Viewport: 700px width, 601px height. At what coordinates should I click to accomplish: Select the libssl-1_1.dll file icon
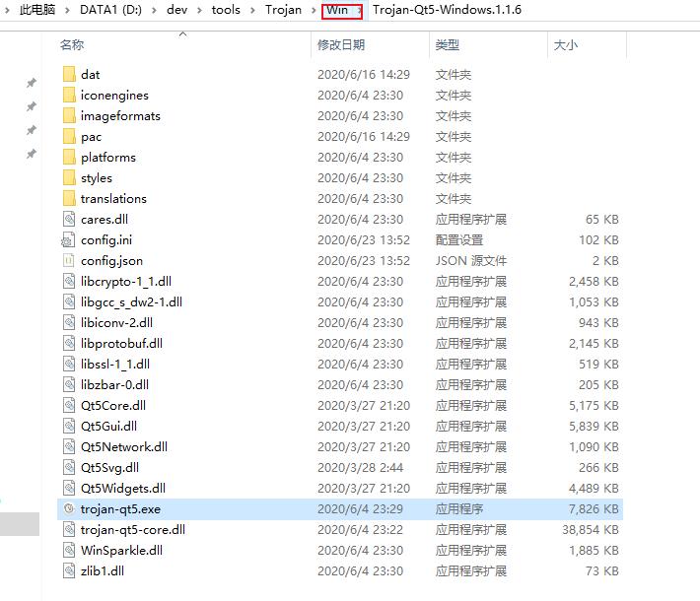tap(69, 365)
